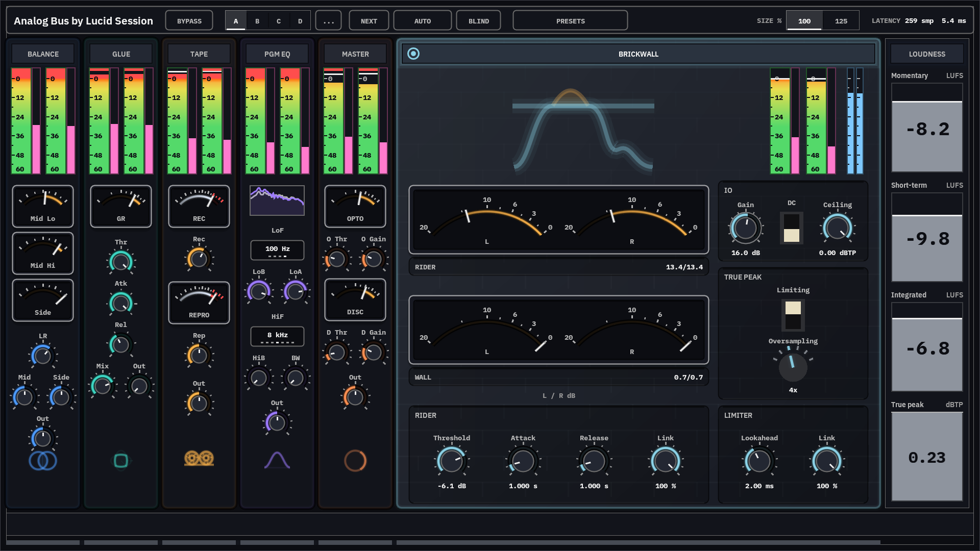Click the PGM EQ bell curve icon
Viewport: 980px width, 551px height.
point(277,460)
